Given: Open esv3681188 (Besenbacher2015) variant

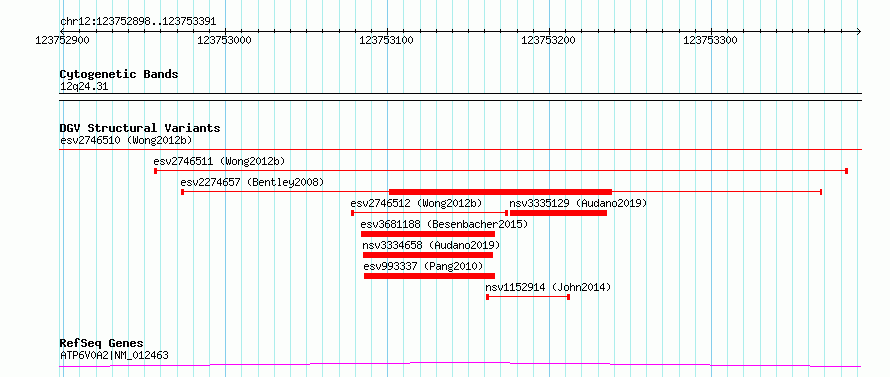Looking at the screenshot, I should coord(444,224).
